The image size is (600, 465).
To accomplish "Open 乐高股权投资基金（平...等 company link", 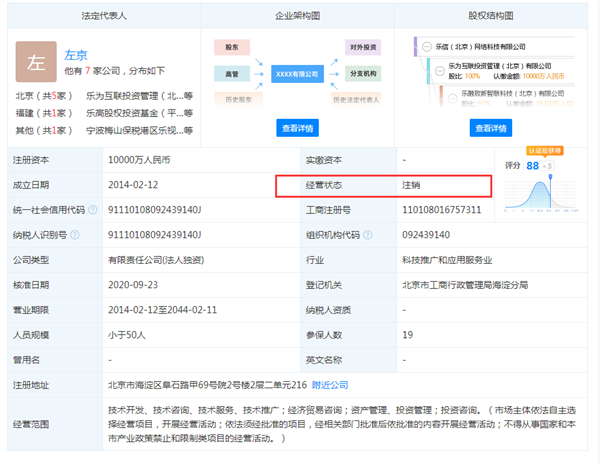I will (139, 113).
